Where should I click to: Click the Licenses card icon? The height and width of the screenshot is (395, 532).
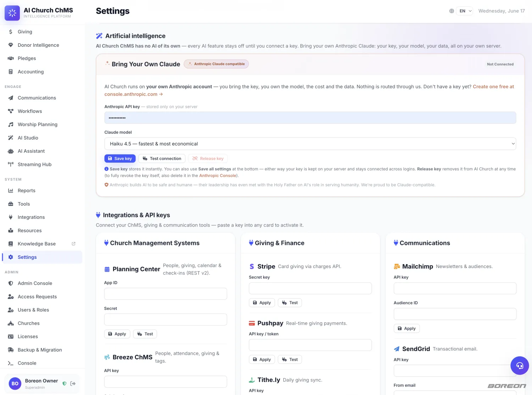point(11,336)
